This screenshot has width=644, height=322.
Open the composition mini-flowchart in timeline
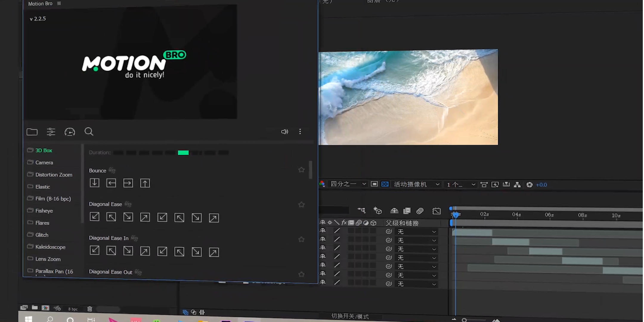(361, 210)
